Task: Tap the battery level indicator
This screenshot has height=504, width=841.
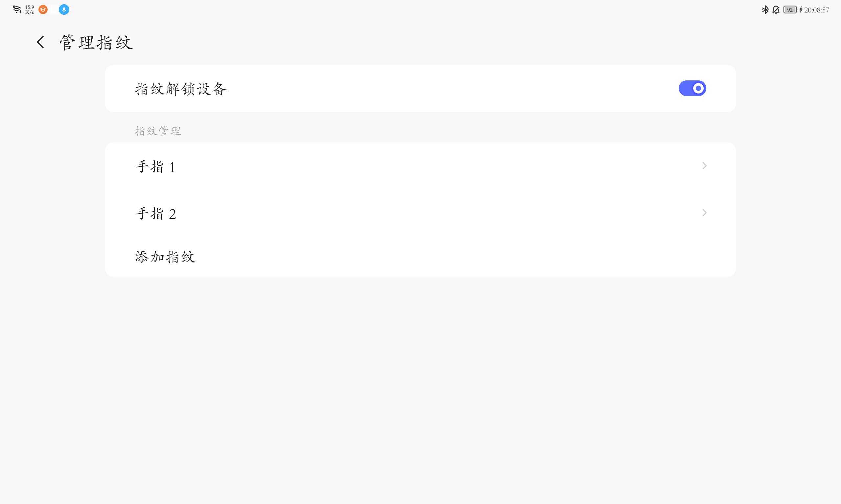Action: click(790, 10)
